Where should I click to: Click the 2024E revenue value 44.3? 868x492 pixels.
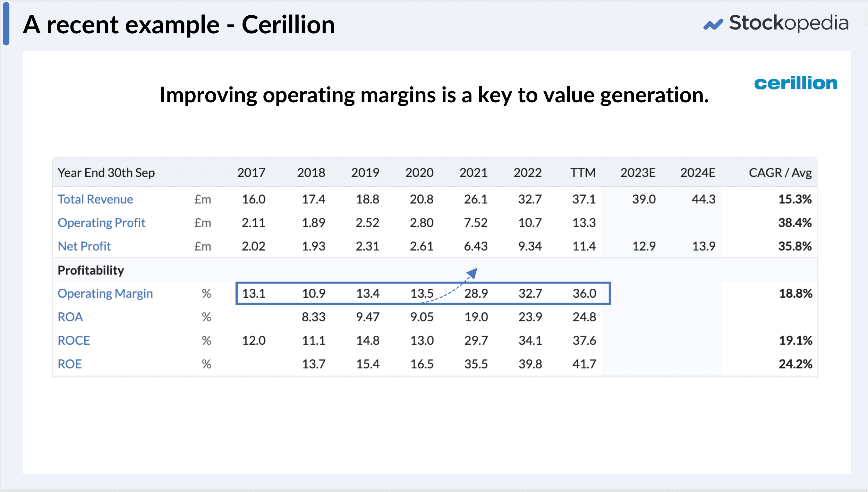703,199
